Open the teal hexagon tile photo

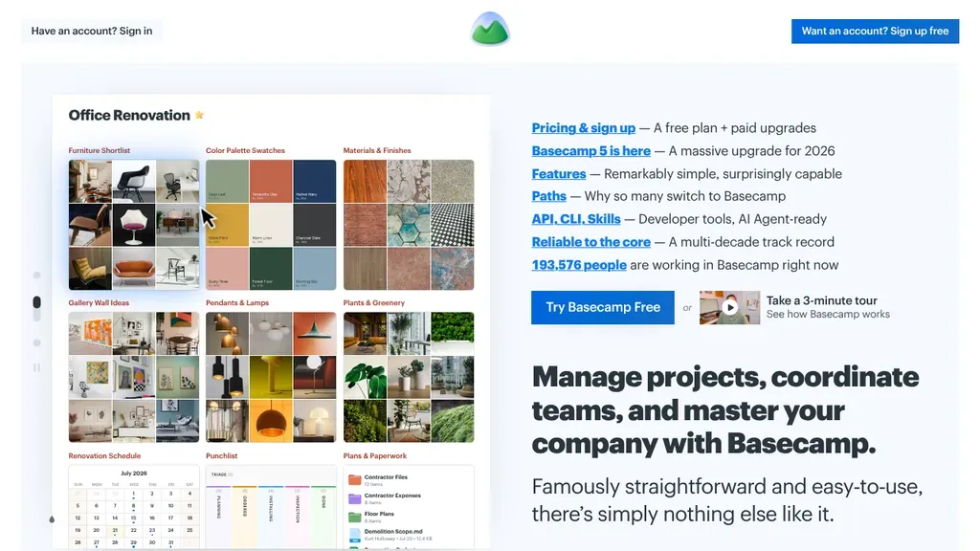pos(409,225)
